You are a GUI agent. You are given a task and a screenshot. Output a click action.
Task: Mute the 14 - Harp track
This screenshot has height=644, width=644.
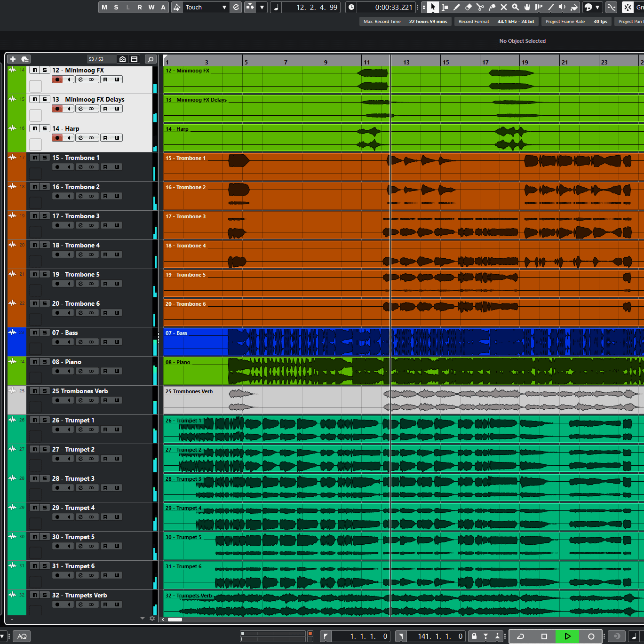[35, 128]
